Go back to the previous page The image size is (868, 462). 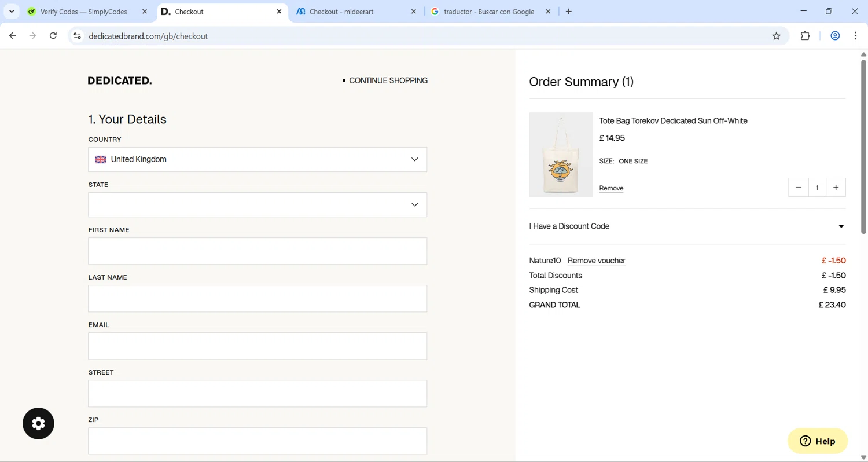13,36
